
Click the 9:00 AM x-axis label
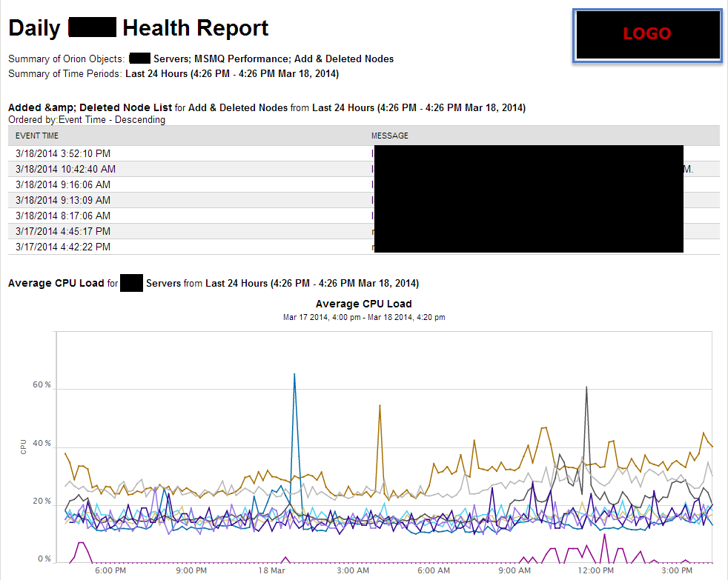(514, 570)
